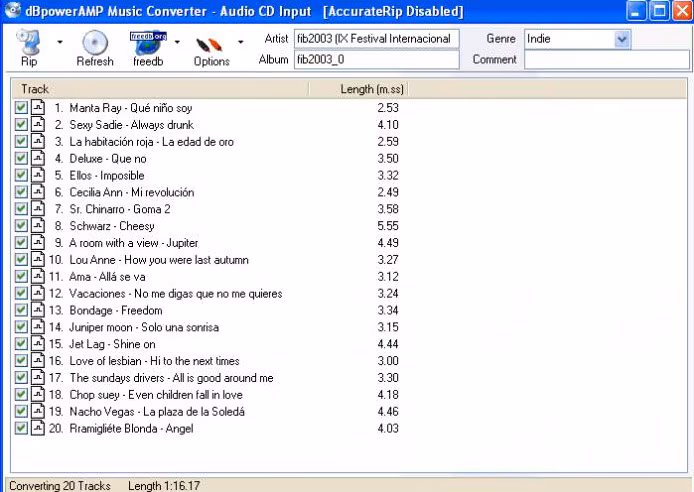
Task: Select "Jet Lag - Shine on" title
Action: (x=112, y=344)
